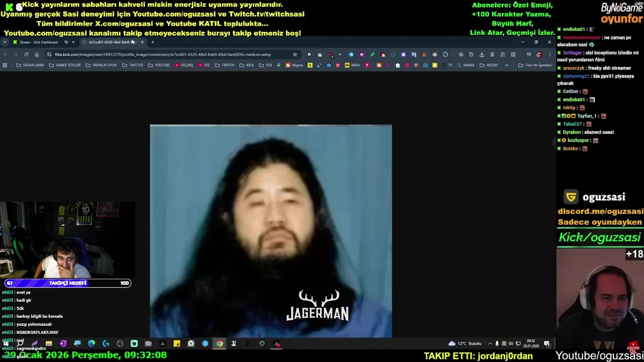Open IMDb bookmark
The width and height of the screenshot is (644, 362).
[353, 65]
